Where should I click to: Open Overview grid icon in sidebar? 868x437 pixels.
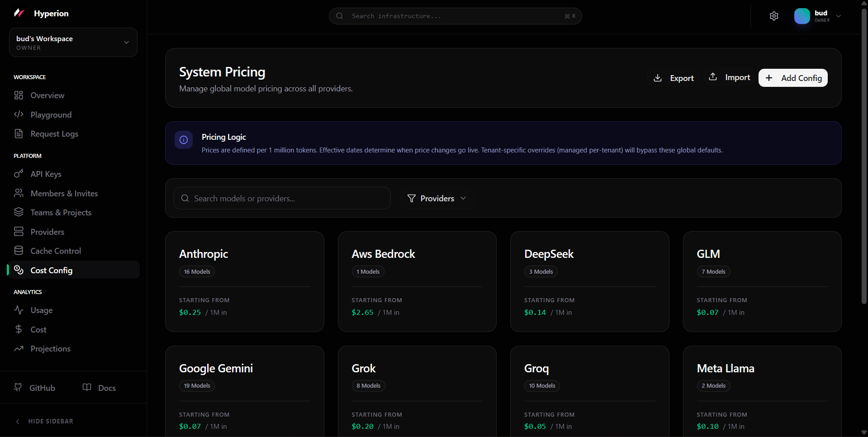tap(19, 95)
